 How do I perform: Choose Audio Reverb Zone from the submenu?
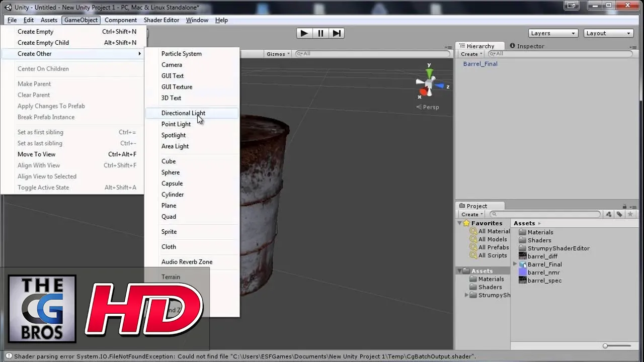click(x=192, y=262)
